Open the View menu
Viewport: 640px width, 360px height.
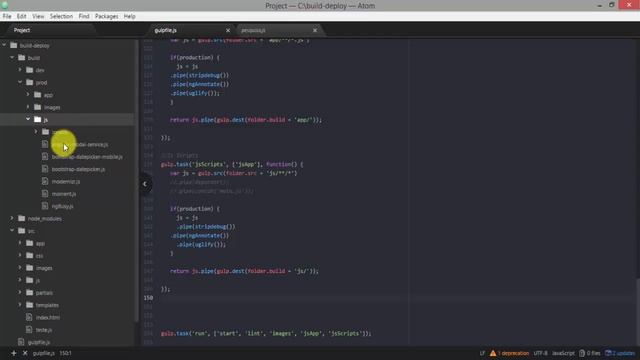(38, 16)
